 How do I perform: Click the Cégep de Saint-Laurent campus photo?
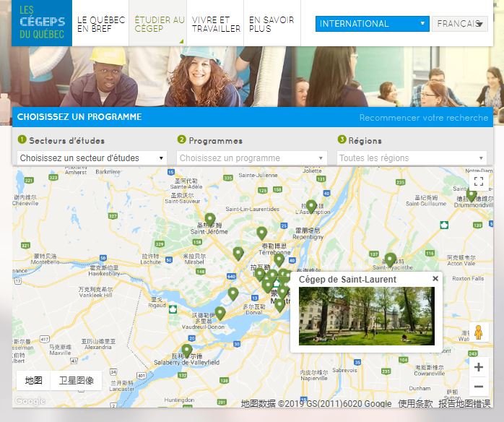(366, 316)
